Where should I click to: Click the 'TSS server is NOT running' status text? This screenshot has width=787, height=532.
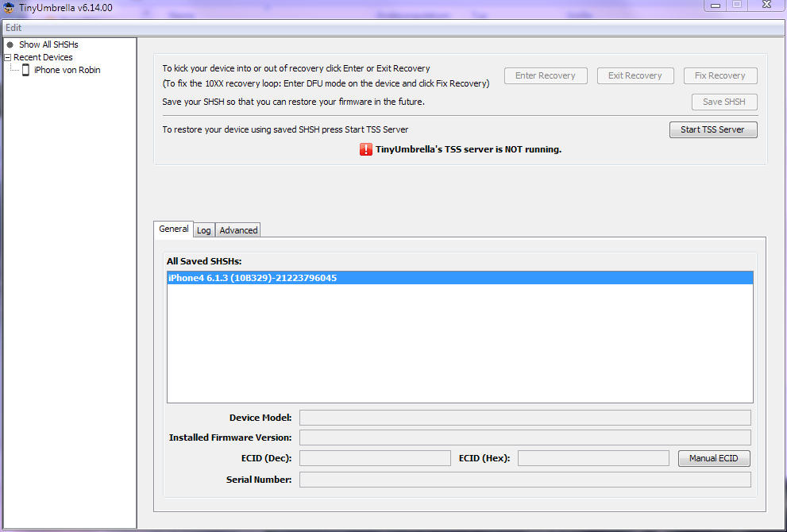(469, 149)
